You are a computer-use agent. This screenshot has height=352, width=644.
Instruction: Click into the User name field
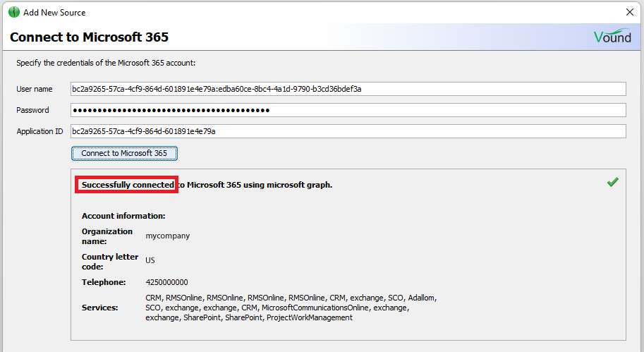(x=348, y=89)
